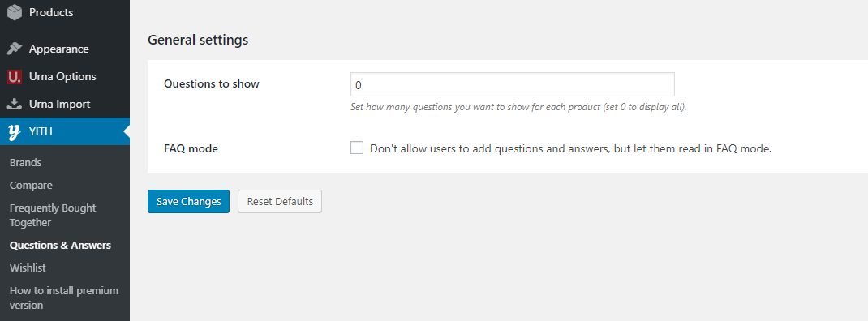
Task: Click the Reset Defaults button
Action: [280, 202]
